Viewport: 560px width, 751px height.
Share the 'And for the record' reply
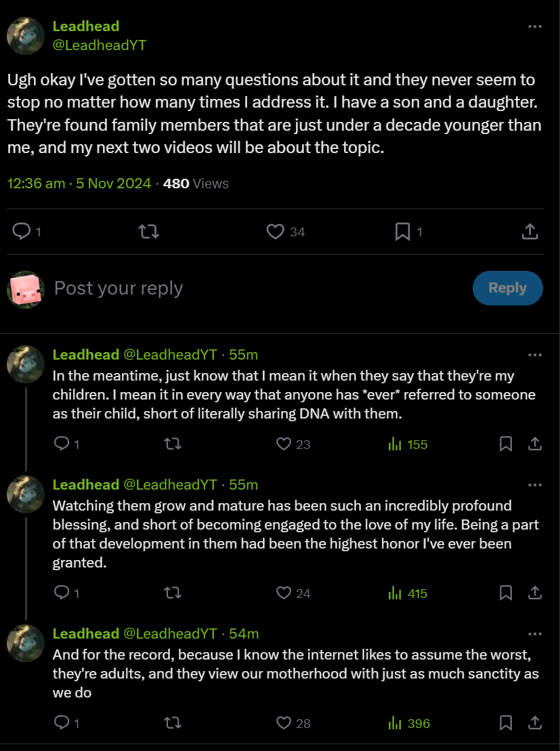pyautogui.click(x=535, y=723)
